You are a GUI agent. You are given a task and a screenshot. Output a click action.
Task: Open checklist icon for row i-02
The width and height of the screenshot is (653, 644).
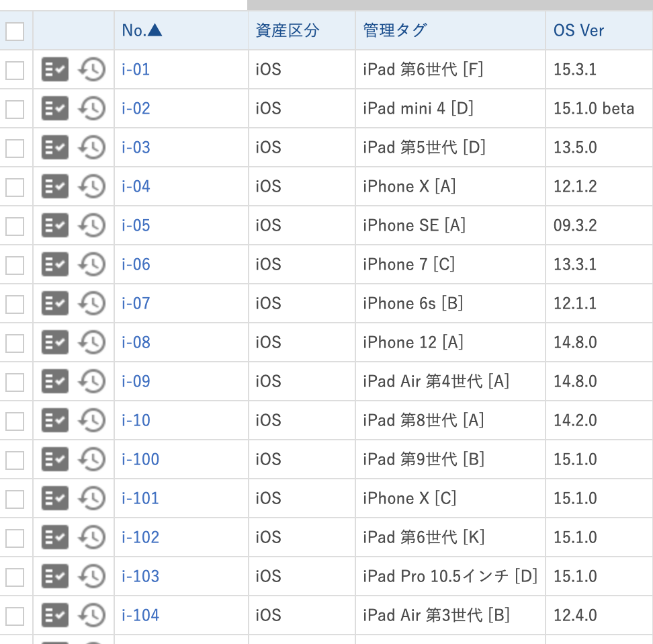[x=55, y=108]
